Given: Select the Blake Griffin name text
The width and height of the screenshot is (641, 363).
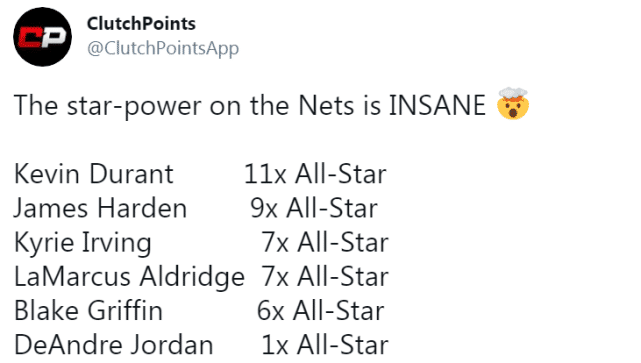Looking at the screenshot, I should pos(88,311).
